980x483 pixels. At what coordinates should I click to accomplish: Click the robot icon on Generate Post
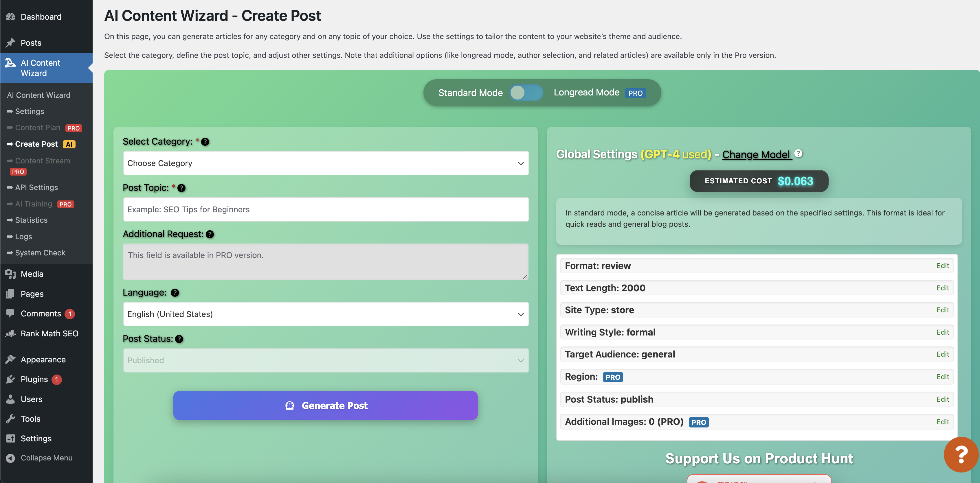click(289, 405)
